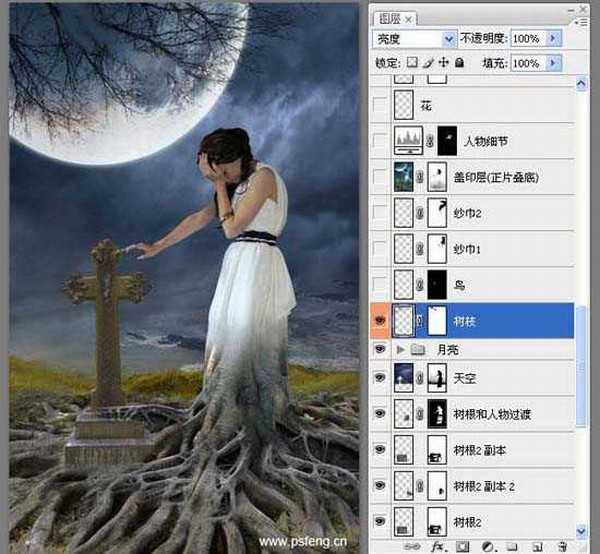The height and width of the screenshot is (554, 600).
Task: Open the 不透明度 opacity slider arrow
Action: tap(554, 38)
